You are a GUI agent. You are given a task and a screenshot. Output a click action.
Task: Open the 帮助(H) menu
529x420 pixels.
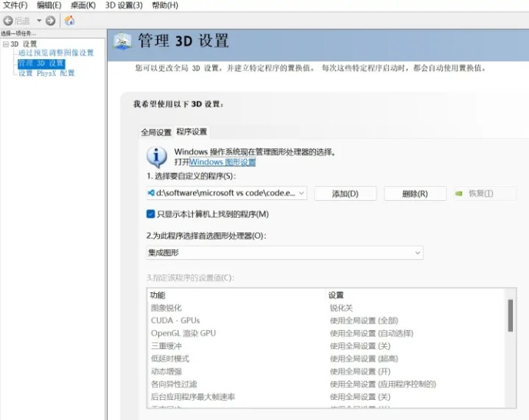click(x=165, y=5)
